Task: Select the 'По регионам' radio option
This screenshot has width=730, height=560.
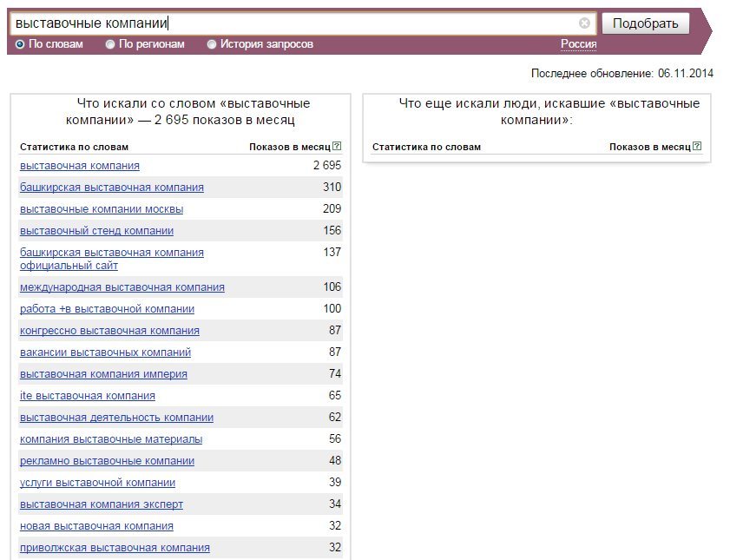Action: 110,44
